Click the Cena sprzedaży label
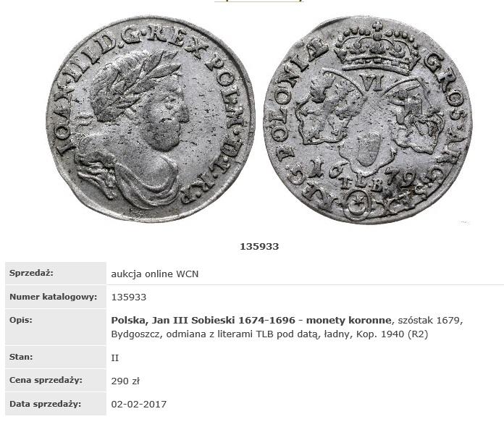 (x=46, y=380)
